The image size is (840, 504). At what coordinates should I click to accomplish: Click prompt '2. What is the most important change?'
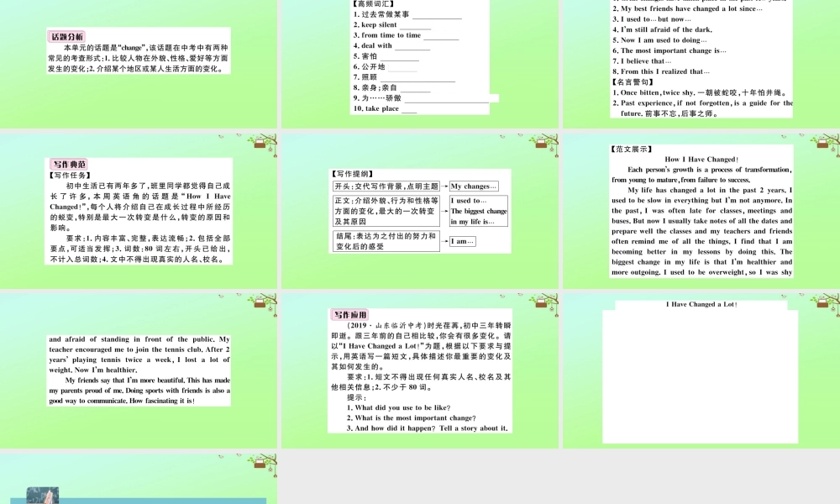point(411,417)
